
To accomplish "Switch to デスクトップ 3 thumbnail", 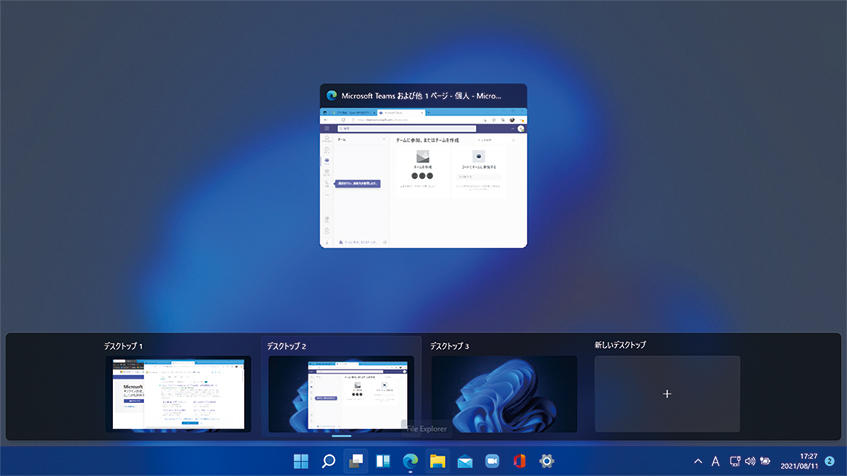I will click(x=505, y=393).
